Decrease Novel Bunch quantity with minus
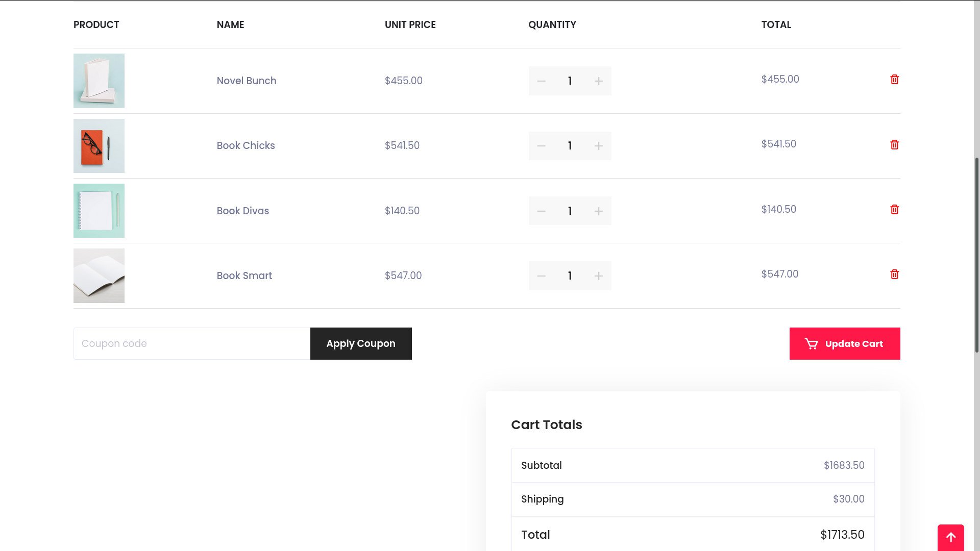The height and width of the screenshot is (551, 980). click(x=542, y=81)
